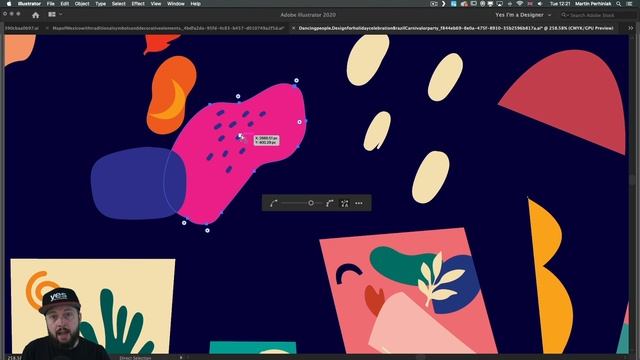Open More Options in the Simplify widget
The image size is (640, 360).
coord(359,203)
